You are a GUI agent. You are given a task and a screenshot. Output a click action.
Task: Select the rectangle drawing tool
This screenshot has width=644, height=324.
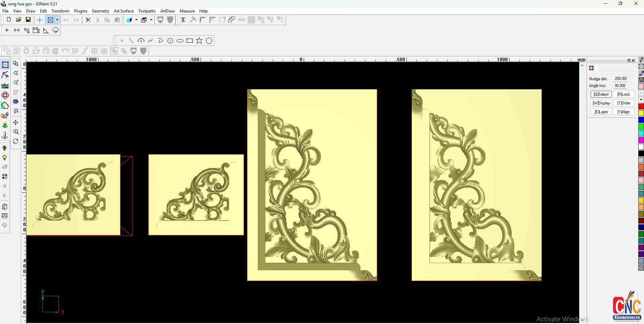tap(190, 41)
